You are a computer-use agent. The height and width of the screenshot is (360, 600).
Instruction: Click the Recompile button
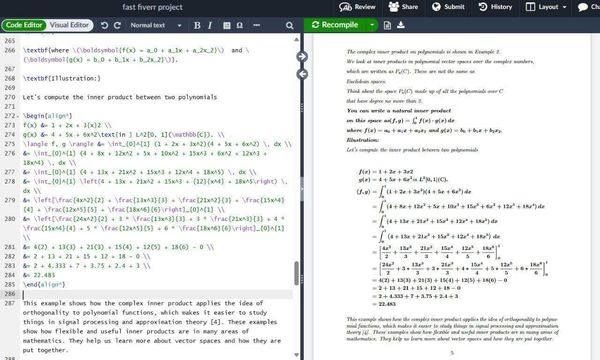tap(336, 25)
